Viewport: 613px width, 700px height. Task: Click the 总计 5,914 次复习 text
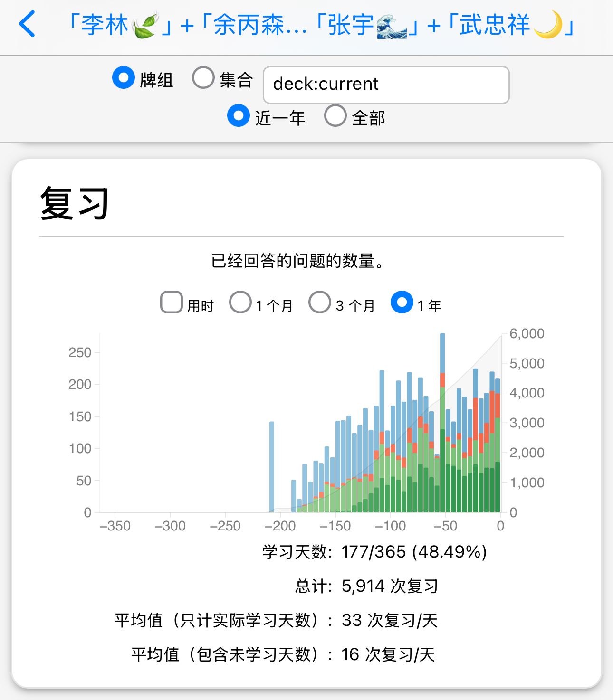point(366,586)
